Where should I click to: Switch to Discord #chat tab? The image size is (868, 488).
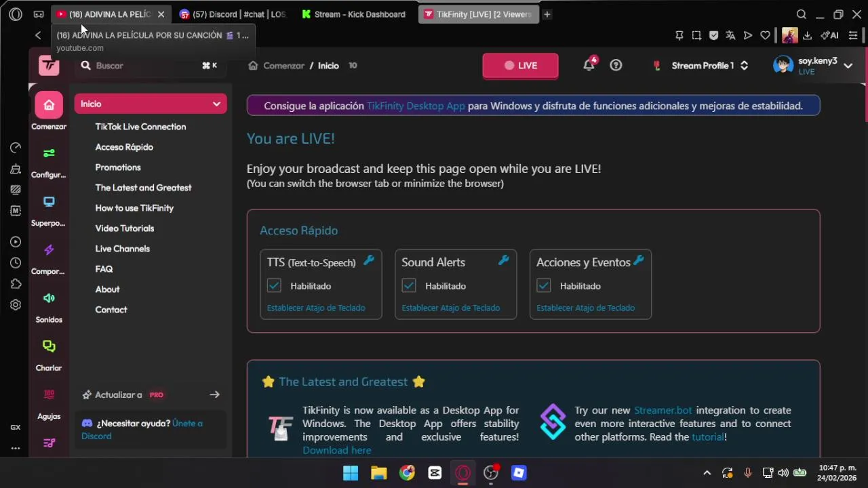pos(233,14)
